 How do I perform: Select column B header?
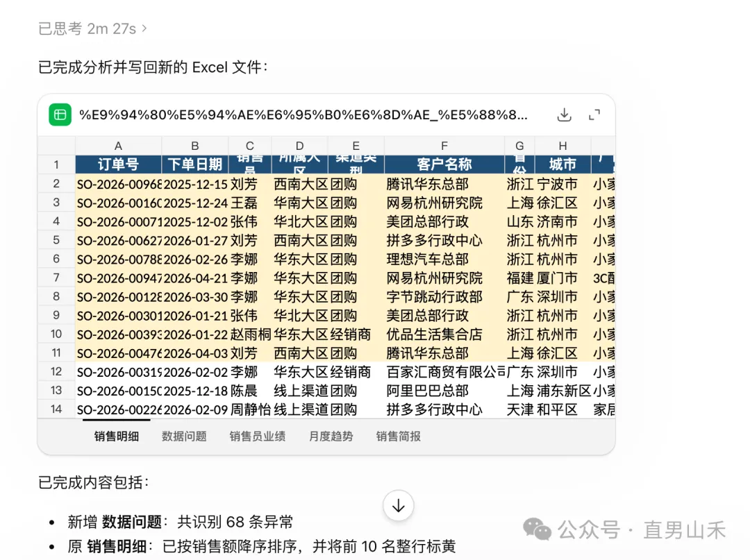click(194, 146)
